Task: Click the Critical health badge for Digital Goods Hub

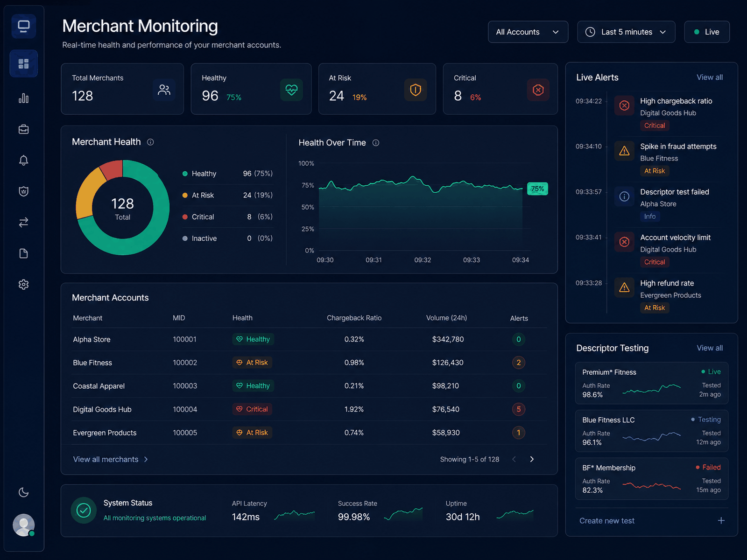Action: point(252,409)
